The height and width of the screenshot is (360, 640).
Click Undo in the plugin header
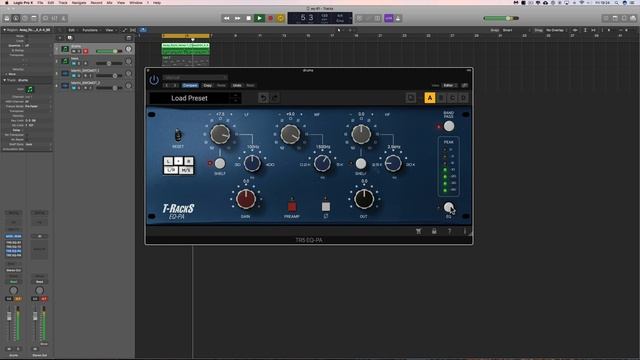[x=237, y=85]
